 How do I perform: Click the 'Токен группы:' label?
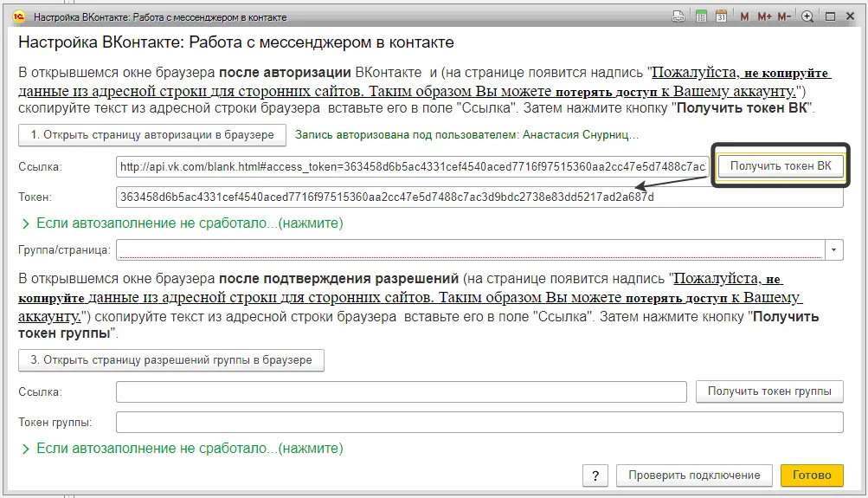[x=55, y=422]
